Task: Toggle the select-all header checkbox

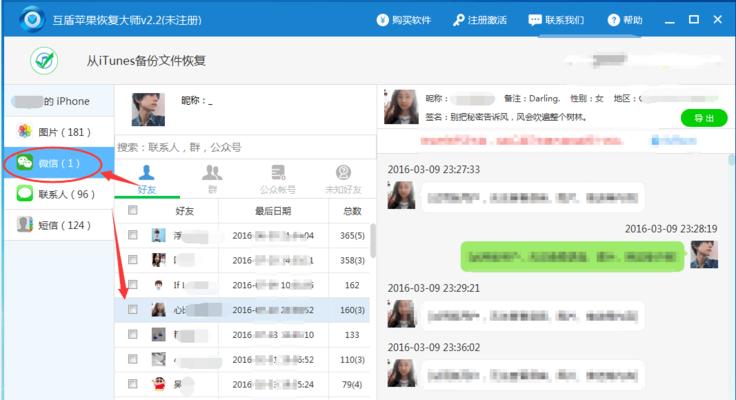Action: coord(133,210)
